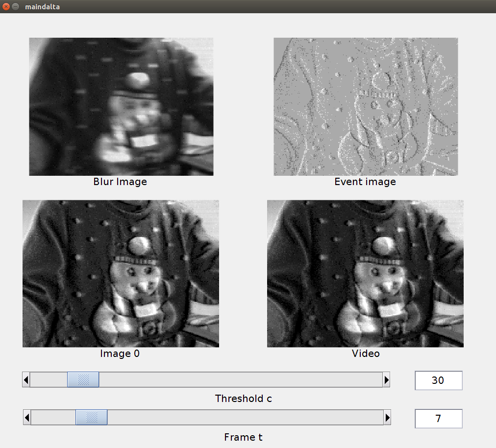Minimize the maindalta window
This screenshot has height=448, width=496.
15,7
